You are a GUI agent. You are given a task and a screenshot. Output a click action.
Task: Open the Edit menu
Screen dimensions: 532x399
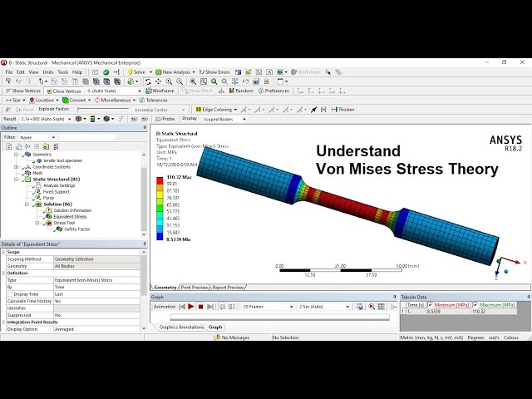tap(21, 72)
